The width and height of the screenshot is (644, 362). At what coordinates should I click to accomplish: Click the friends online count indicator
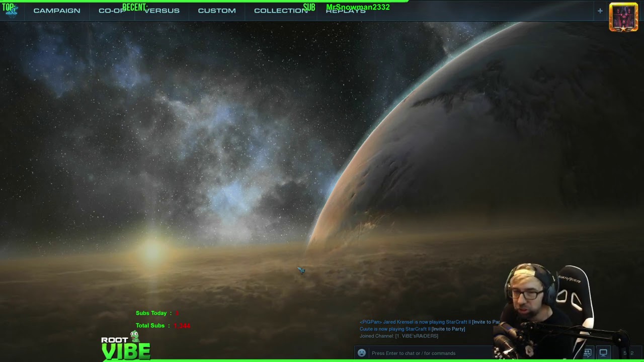tap(628, 353)
